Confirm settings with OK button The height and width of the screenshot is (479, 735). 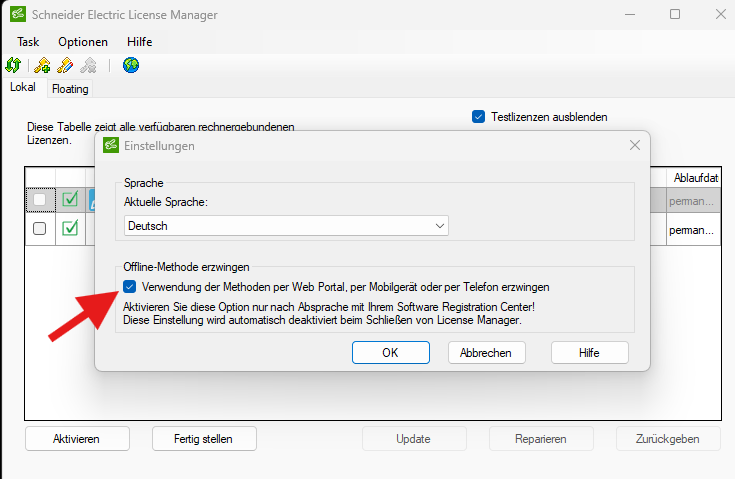(x=390, y=352)
